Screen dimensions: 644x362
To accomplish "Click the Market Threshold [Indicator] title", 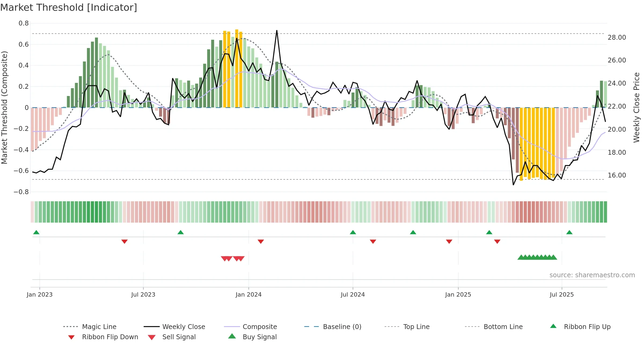I will coord(69,8).
